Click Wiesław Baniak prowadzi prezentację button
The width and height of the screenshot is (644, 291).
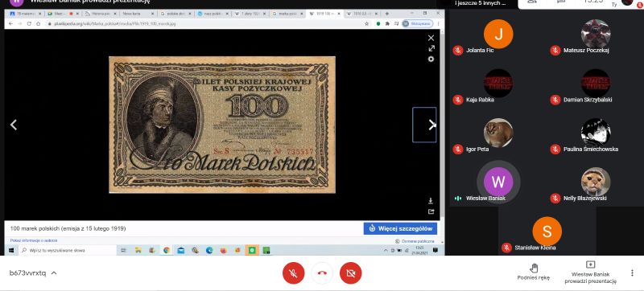[x=590, y=273]
